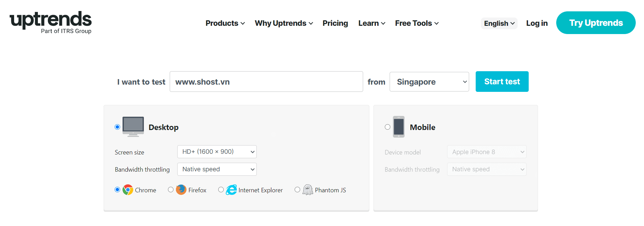Open the Singapore location dropdown

429,82
